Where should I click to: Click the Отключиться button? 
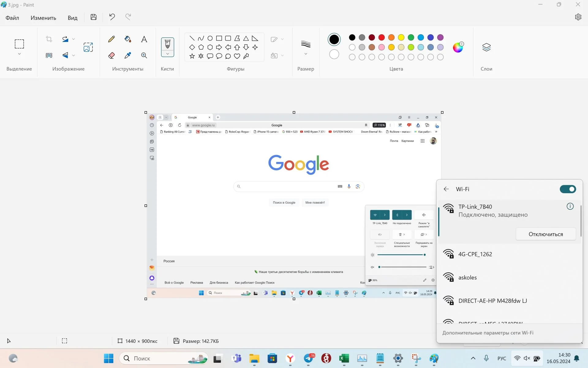(546, 234)
